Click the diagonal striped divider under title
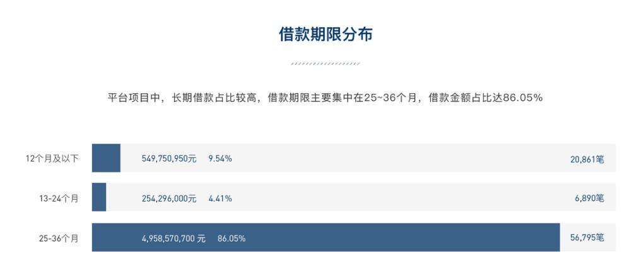 point(325,64)
